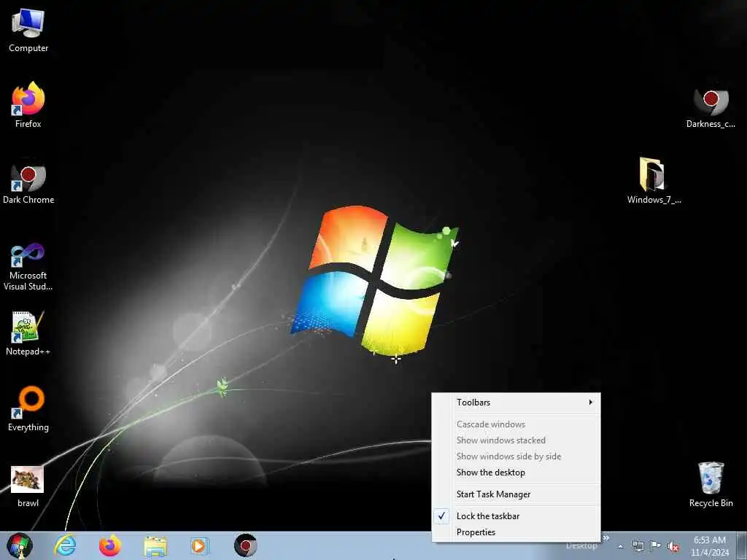Launch Firefox from the taskbar
Viewport: 747px width, 560px height.
tap(109, 545)
